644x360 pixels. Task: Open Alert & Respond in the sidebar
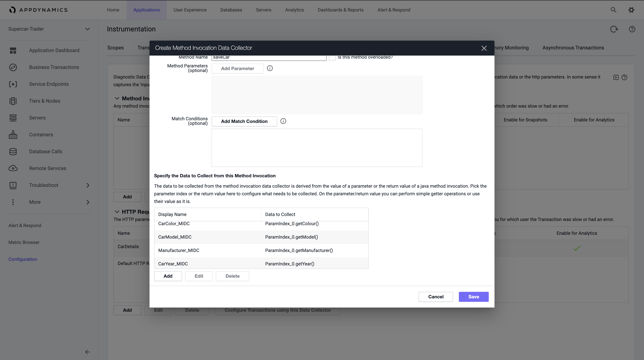pos(25,226)
